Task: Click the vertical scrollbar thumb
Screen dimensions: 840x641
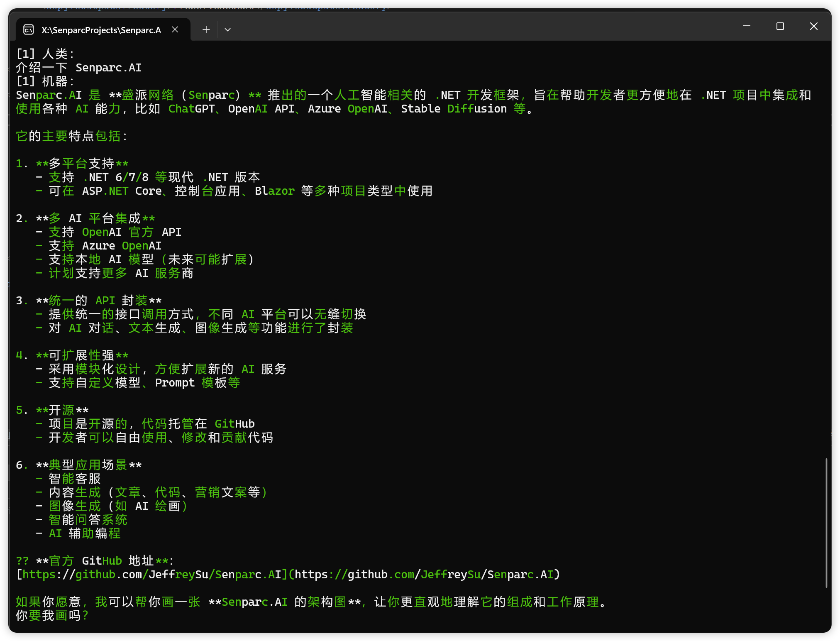Action: (x=826, y=522)
